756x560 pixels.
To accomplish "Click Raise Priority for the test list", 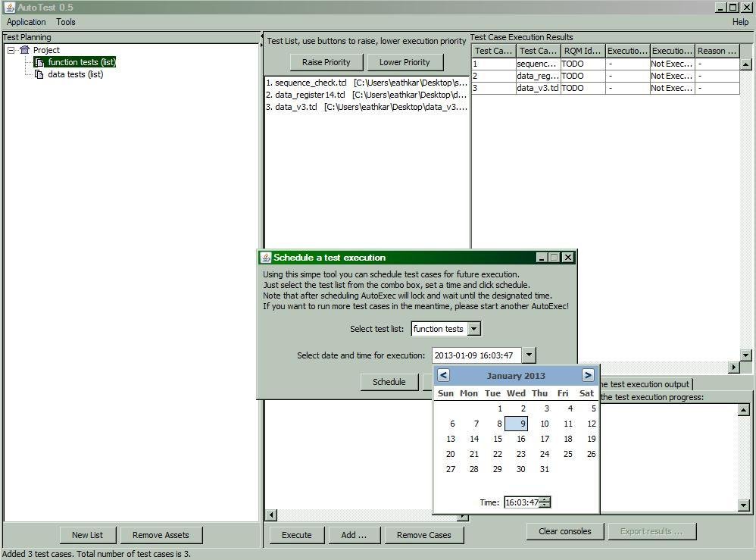I will click(x=326, y=61).
